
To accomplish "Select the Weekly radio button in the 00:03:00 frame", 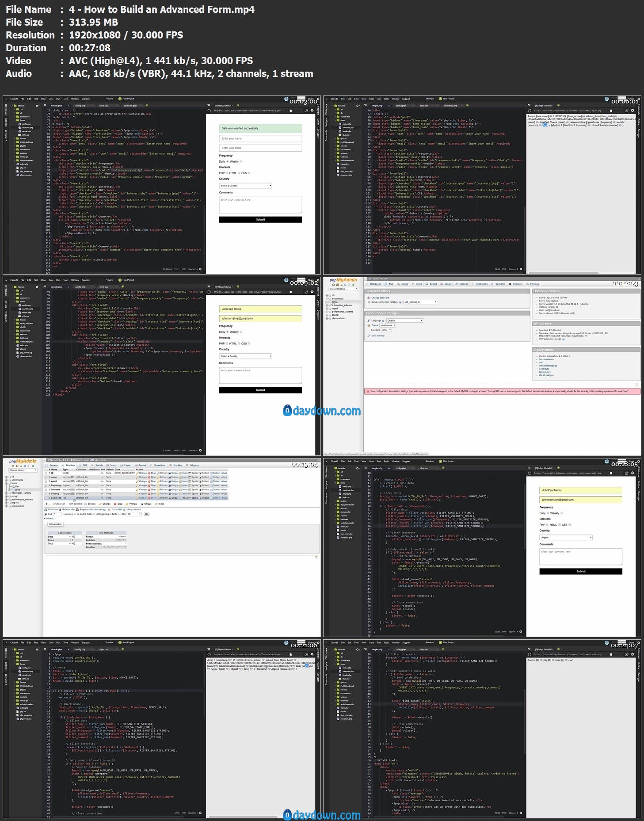I will (241, 161).
